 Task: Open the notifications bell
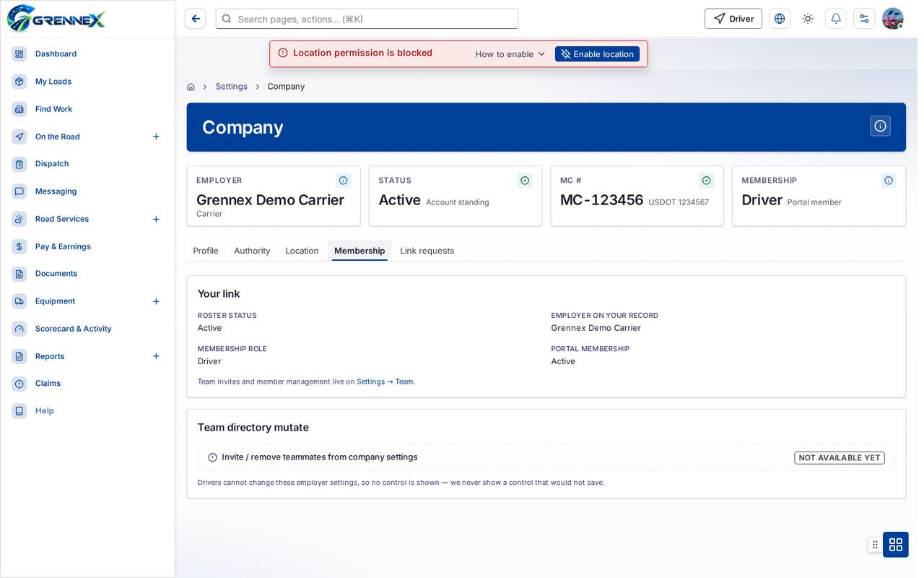pos(836,19)
